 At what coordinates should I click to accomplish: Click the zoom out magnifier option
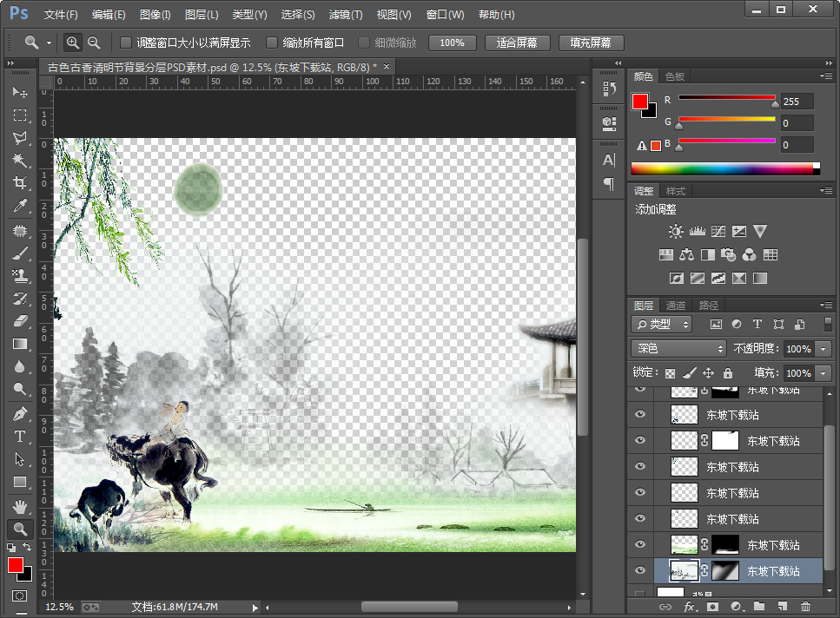[x=94, y=43]
